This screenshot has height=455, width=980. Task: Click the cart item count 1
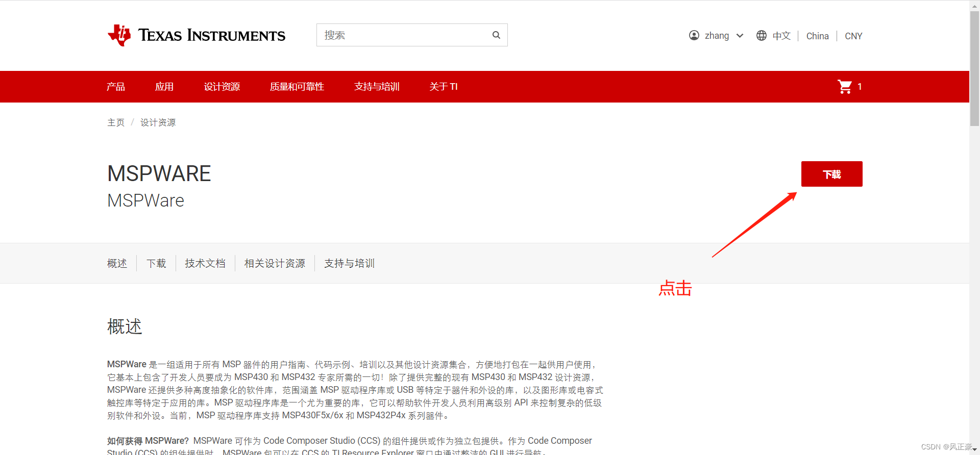[860, 87]
